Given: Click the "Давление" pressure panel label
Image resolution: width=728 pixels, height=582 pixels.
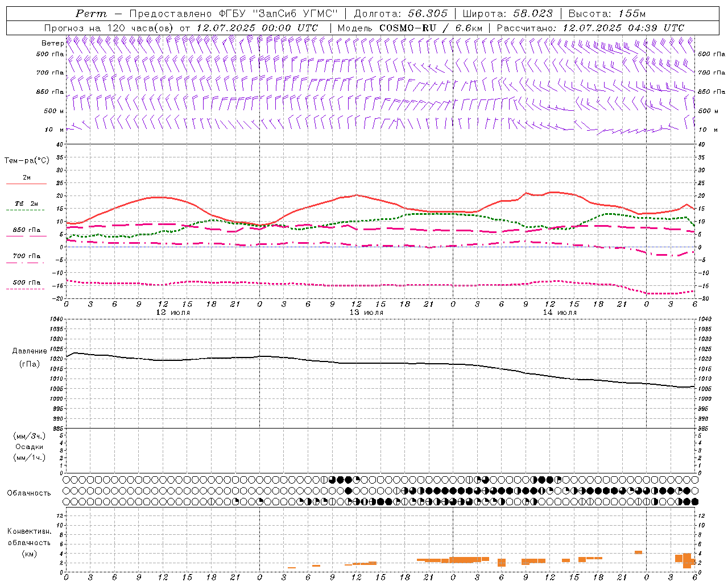Looking at the screenshot, I should click(30, 351).
